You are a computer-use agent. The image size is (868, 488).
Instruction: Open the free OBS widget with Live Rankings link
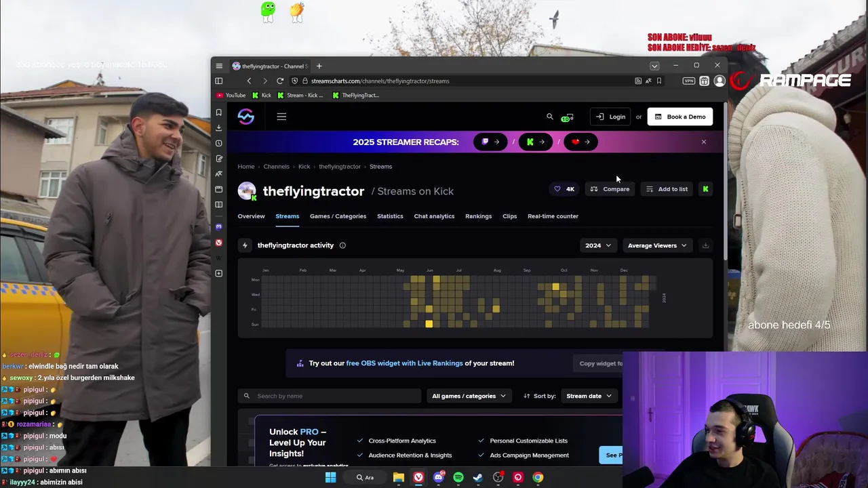(405, 363)
